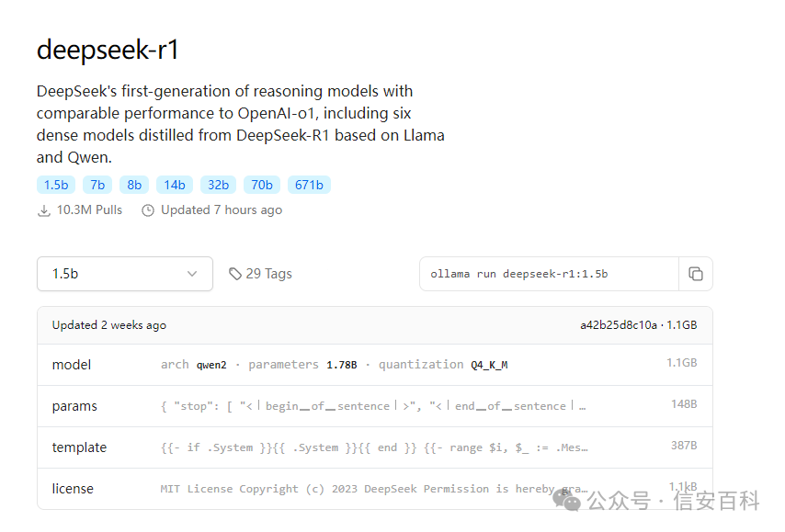Click the WeChat logo in watermark
The width and height of the screenshot is (785, 532).
[567, 500]
